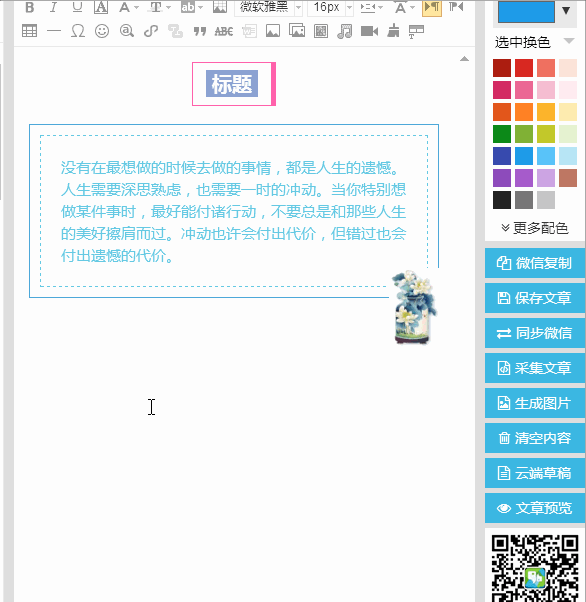Open the special characters Omega icon

tap(78, 31)
